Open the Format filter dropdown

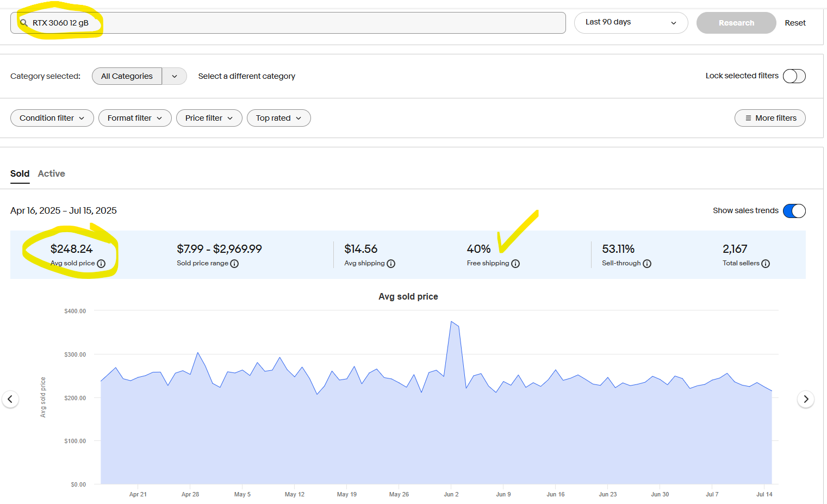135,118
